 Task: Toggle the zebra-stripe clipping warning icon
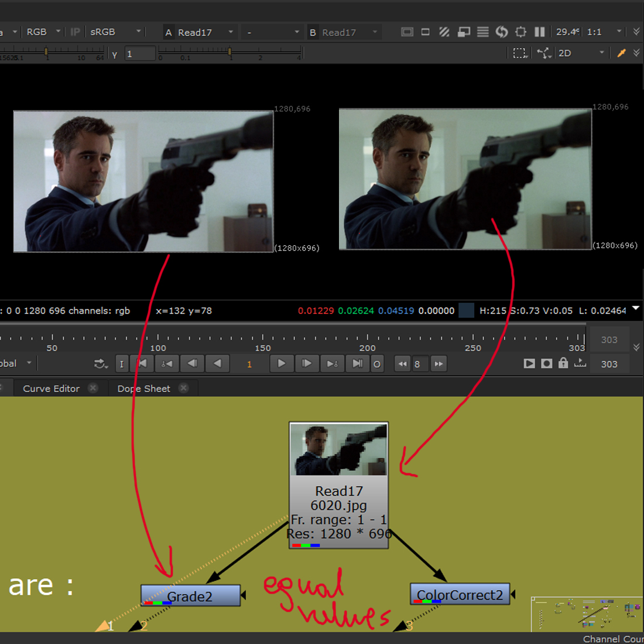pyautogui.click(x=444, y=32)
